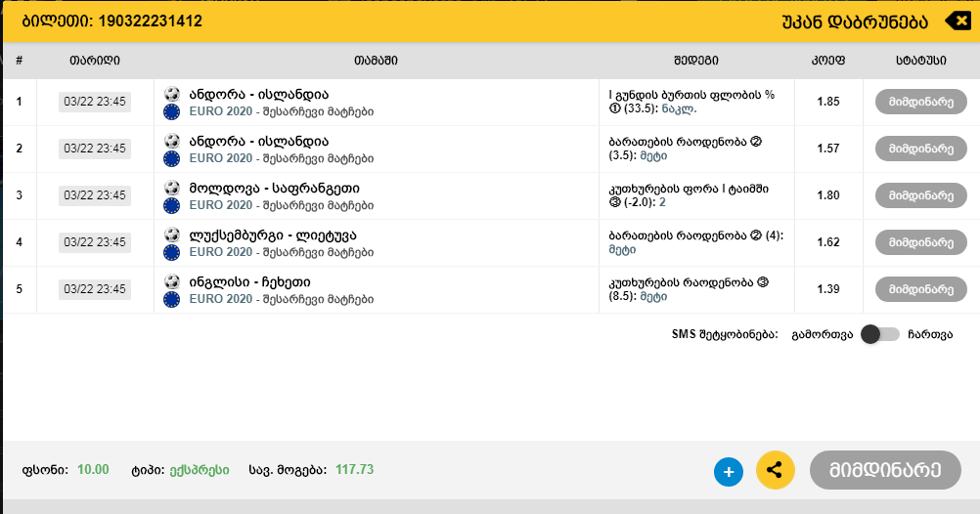
Task: Click soccer ball icon for ლუქსემბურგი - ლიეტუვა
Action: pos(172,235)
